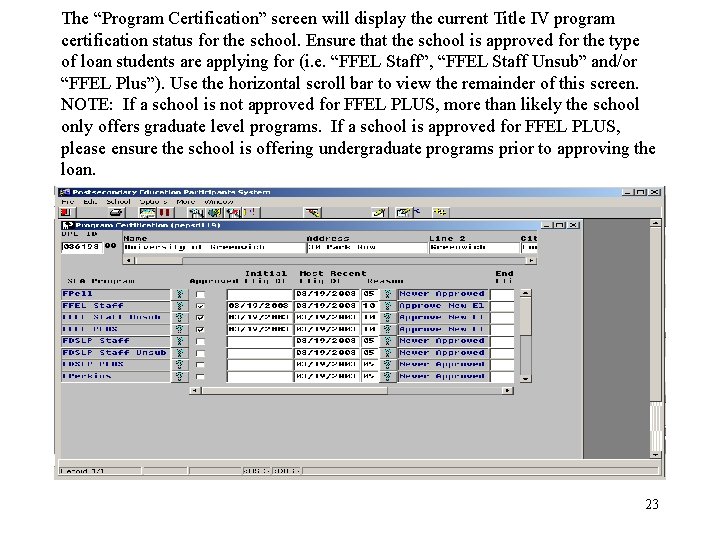The image size is (720, 540).
Task: Click the yellow help icon at toolbar's right end
Action: [x=440, y=212]
